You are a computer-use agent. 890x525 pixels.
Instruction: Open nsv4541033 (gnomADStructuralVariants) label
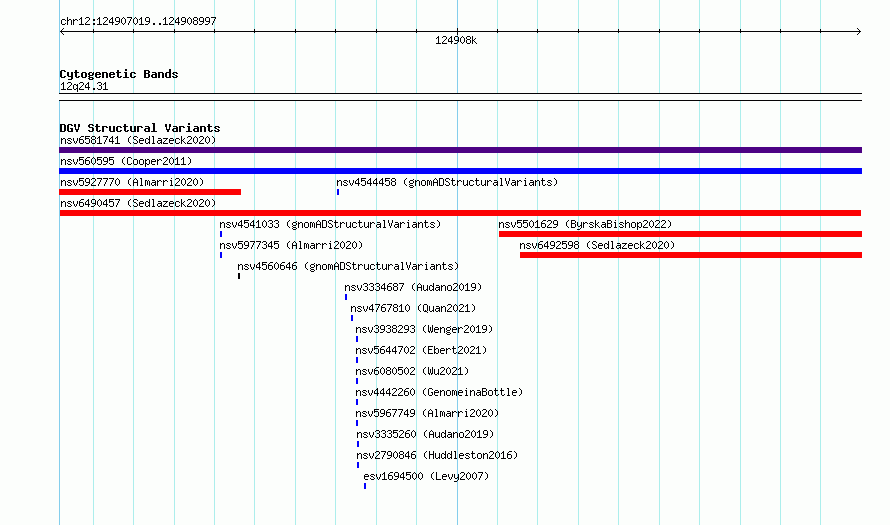coord(330,224)
